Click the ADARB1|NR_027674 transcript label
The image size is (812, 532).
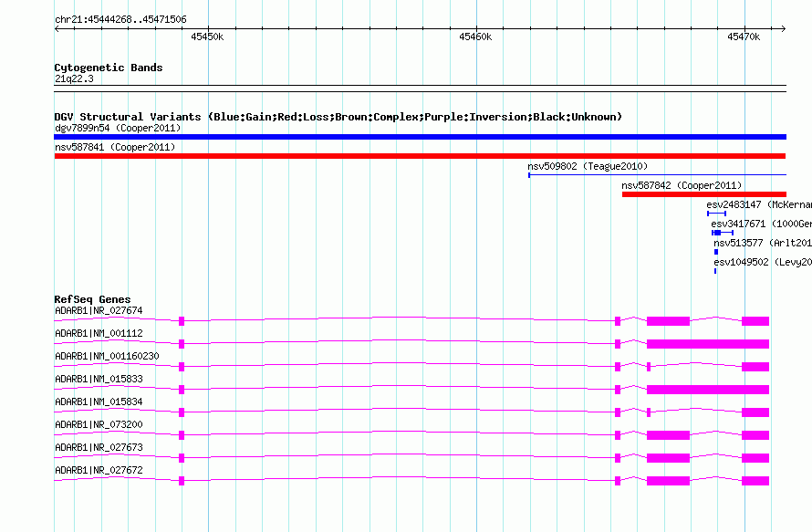coord(99,311)
